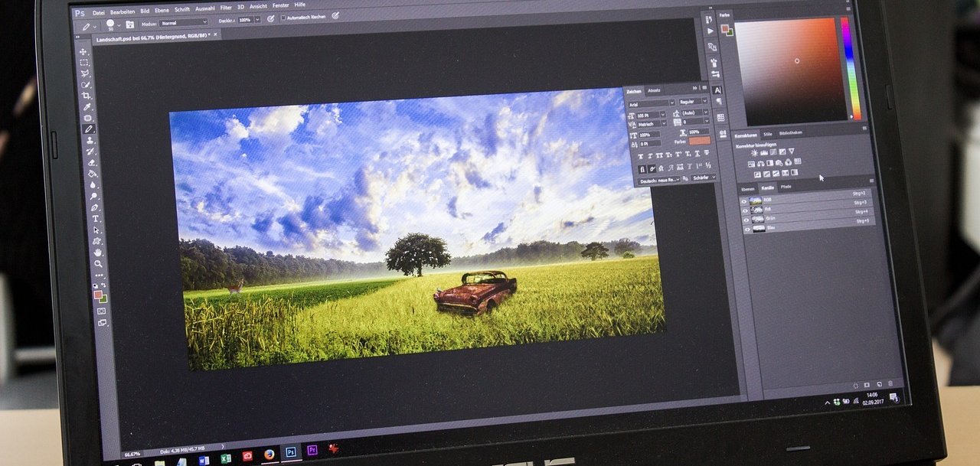This screenshot has height=466, width=980.
Task: Switch to the Absatz tab
Action: (x=654, y=90)
